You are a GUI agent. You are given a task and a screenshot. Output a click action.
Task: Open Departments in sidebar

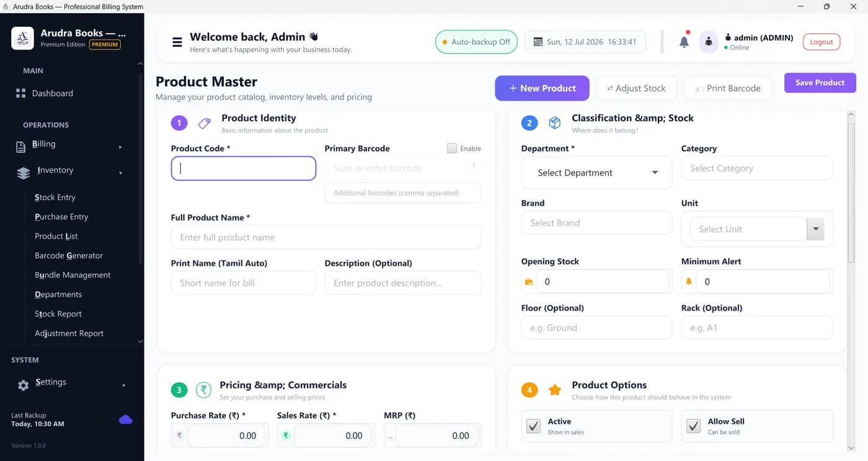[x=58, y=294]
